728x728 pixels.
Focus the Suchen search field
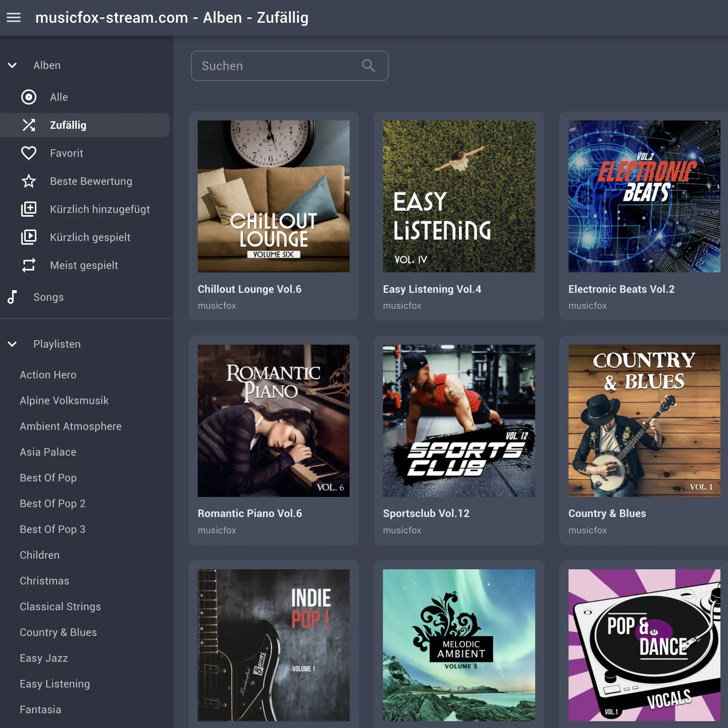tap(289, 66)
